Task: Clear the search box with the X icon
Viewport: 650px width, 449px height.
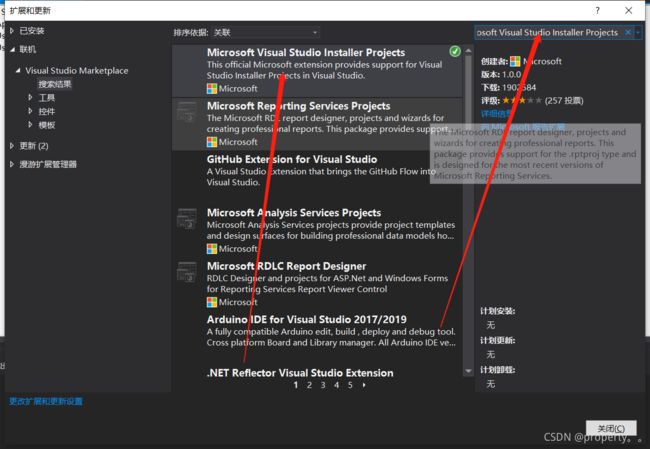Action: click(x=628, y=32)
